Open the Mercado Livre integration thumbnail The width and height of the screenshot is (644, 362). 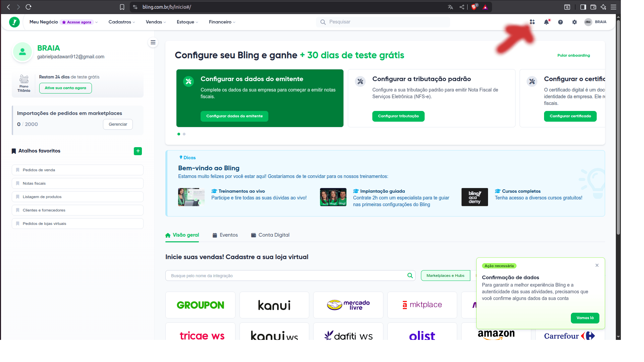point(348,305)
